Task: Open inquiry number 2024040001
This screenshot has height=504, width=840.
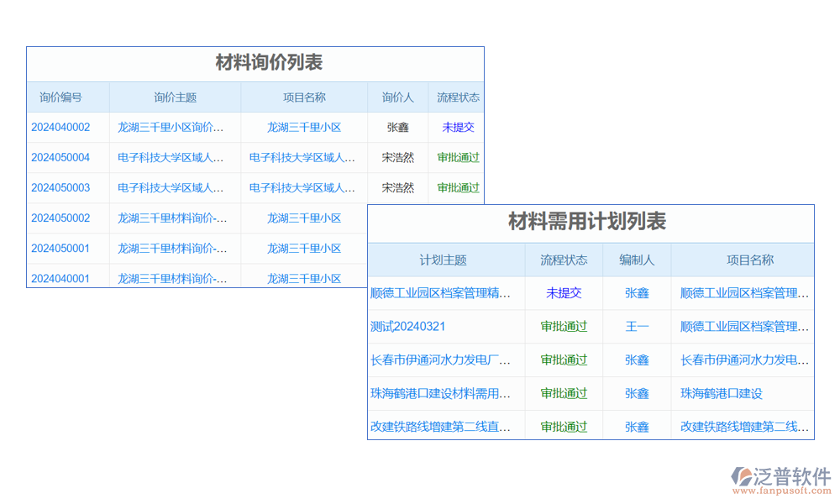Action: click(x=60, y=278)
